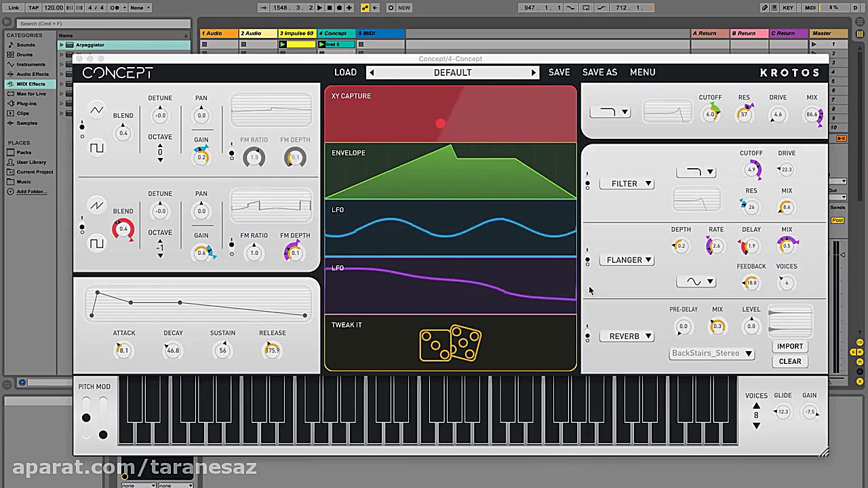Toggle the Flanger effect on/off switch
The height and width of the screenshot is (488, 868).
tap(587, 258)
